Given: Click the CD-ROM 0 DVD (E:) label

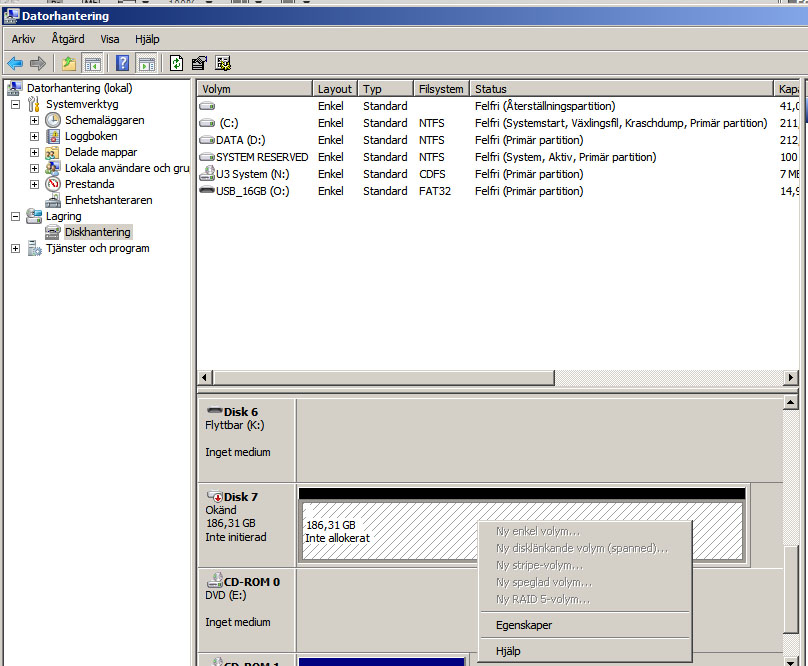Looking at the screenshot, I should [226, 595].
